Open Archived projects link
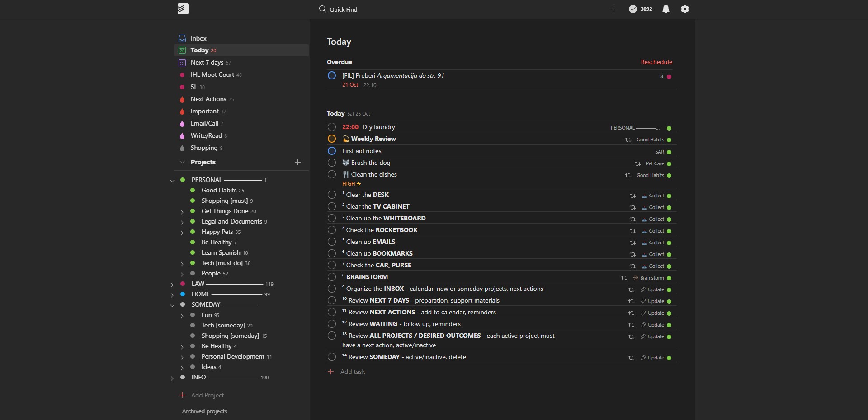The image size is (868, 420). [204, 411]
